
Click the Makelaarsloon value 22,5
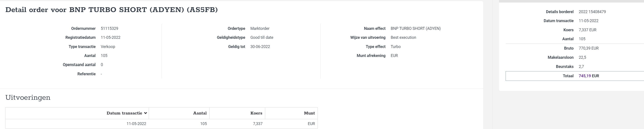tap(582, 57)
